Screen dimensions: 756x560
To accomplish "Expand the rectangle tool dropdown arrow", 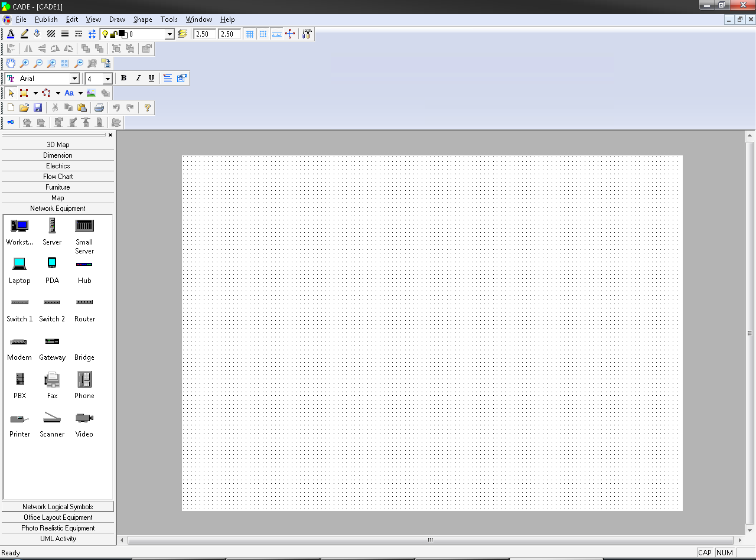I will click(35, 93).
